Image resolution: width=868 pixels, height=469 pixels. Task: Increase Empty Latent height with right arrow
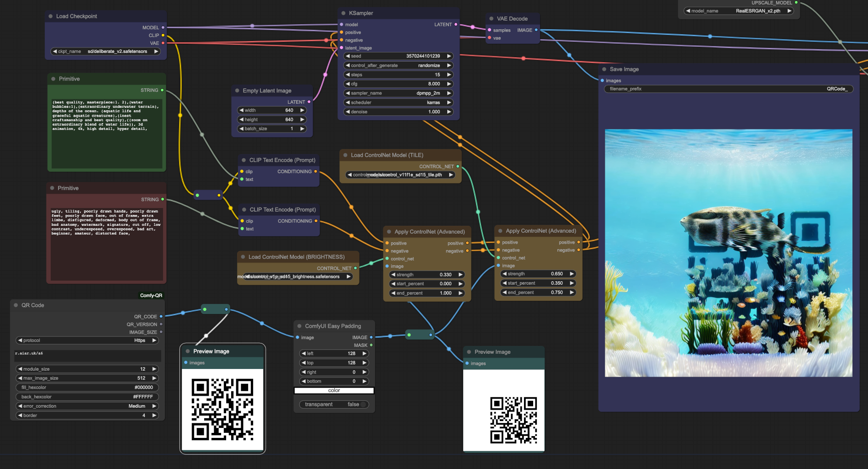tap(302, 120)
